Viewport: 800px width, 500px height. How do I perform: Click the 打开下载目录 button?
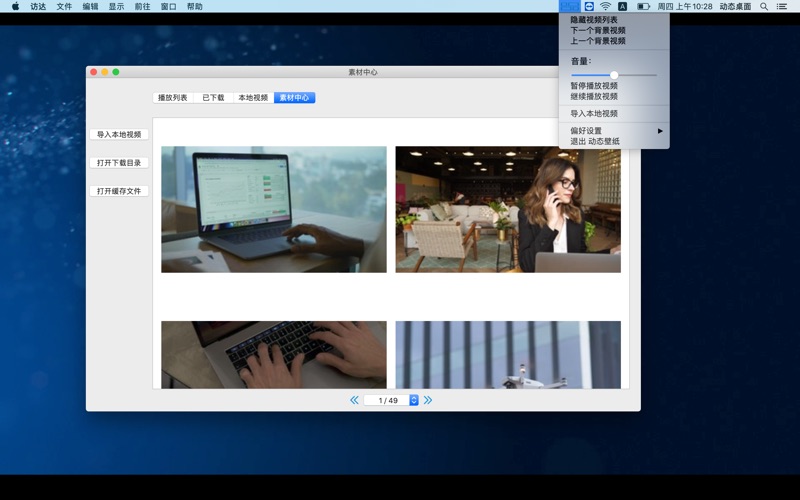coord(119,162)
